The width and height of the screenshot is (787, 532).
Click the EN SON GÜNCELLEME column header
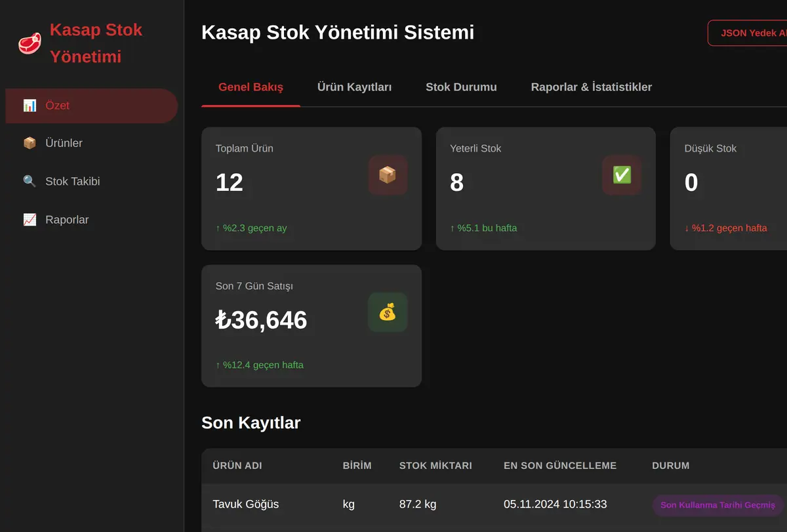[560, 466]
